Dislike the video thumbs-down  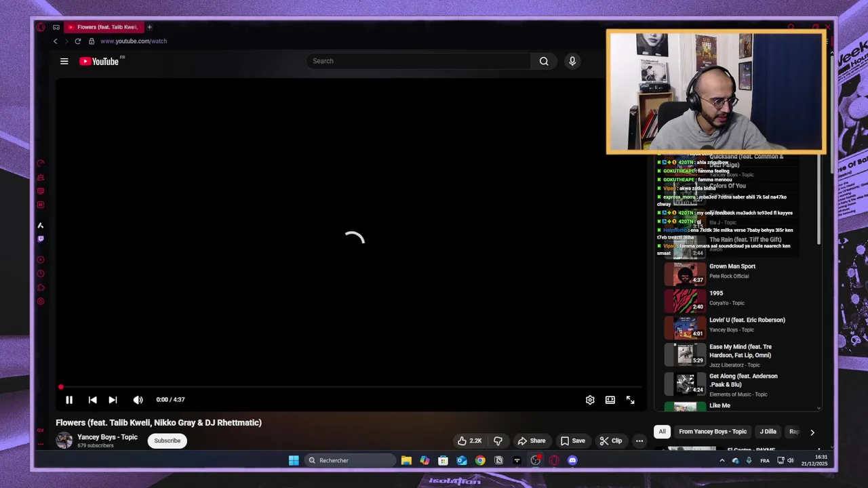coord(498,441)
